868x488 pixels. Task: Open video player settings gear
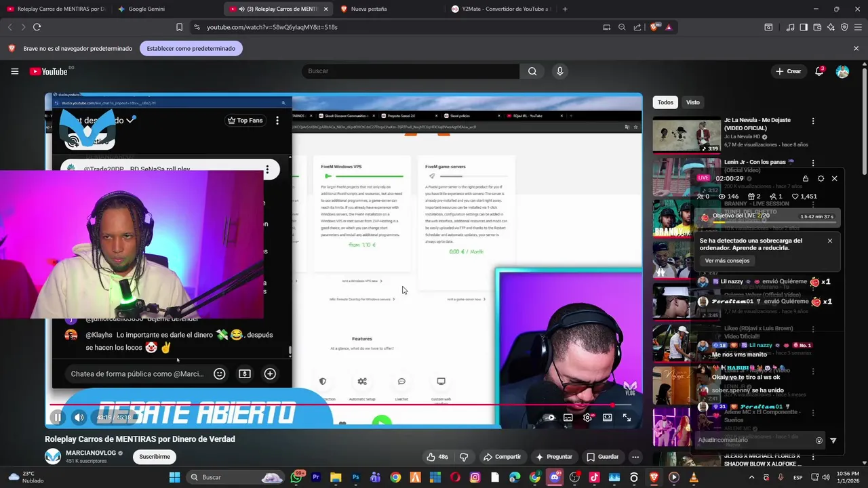tap(587, 418)
